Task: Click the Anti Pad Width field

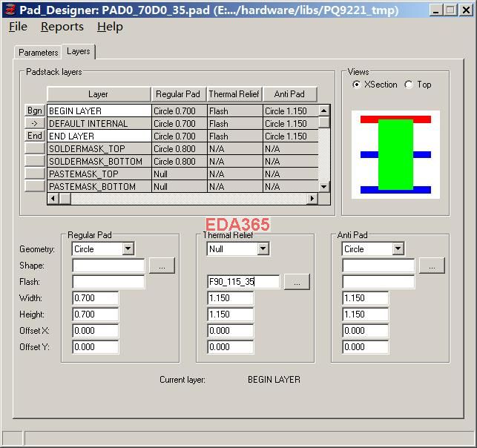Action: click(x=366, y=298)
